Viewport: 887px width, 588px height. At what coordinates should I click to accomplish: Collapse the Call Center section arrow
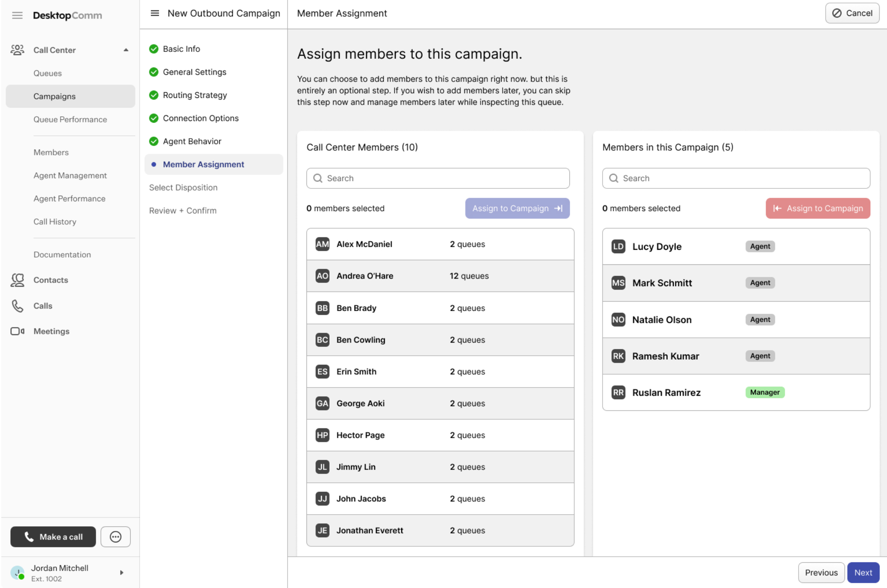(126, 50)
